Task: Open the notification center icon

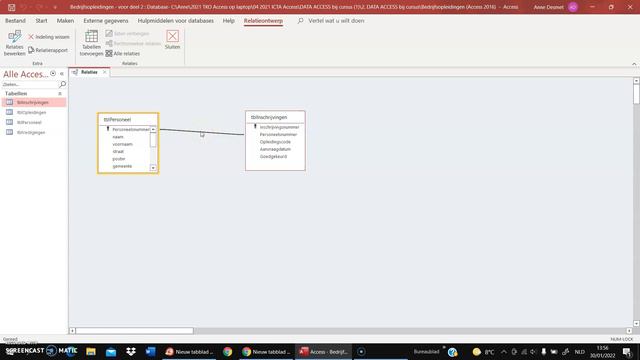Action: 627,351
